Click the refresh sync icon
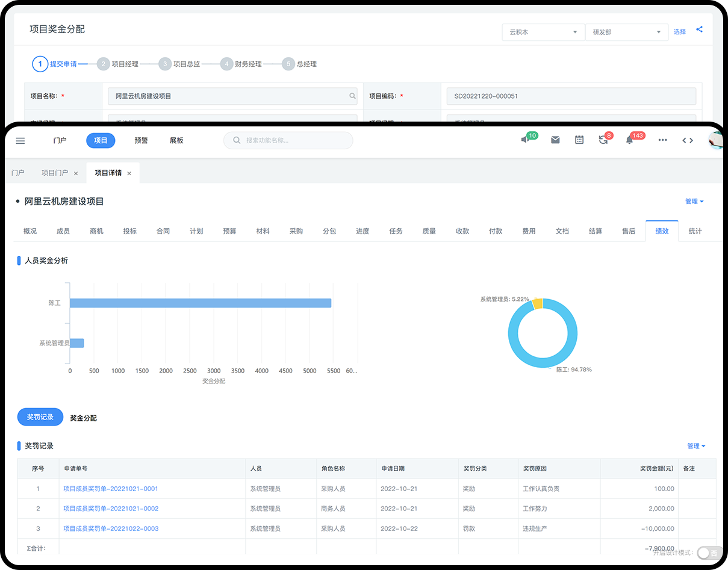 point(603,140)
